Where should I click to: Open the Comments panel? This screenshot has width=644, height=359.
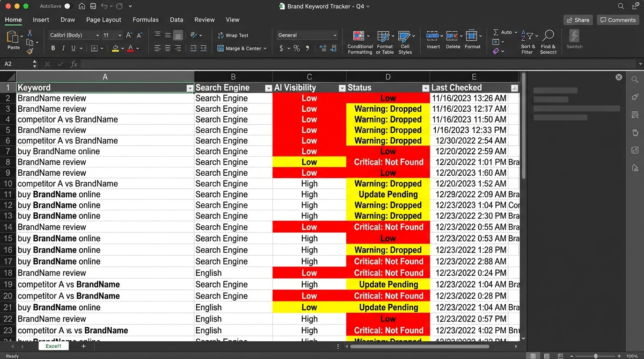tap(617, 20)
